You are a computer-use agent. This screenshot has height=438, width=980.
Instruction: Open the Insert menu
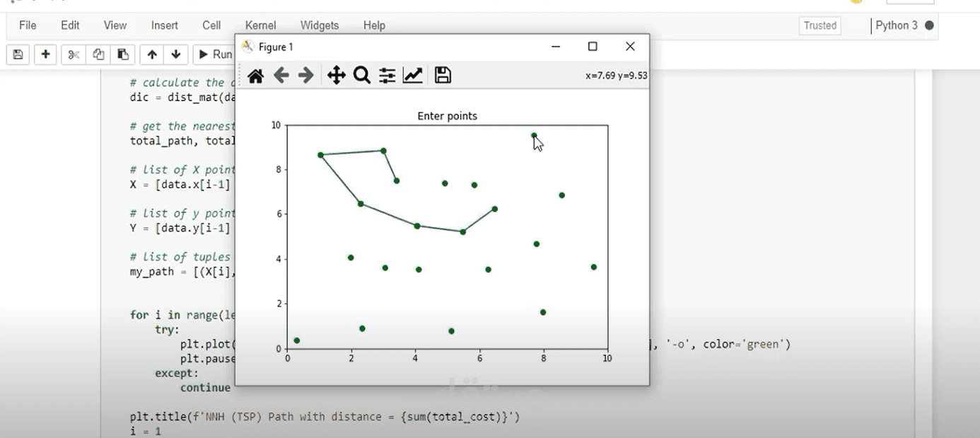[165, 25]
